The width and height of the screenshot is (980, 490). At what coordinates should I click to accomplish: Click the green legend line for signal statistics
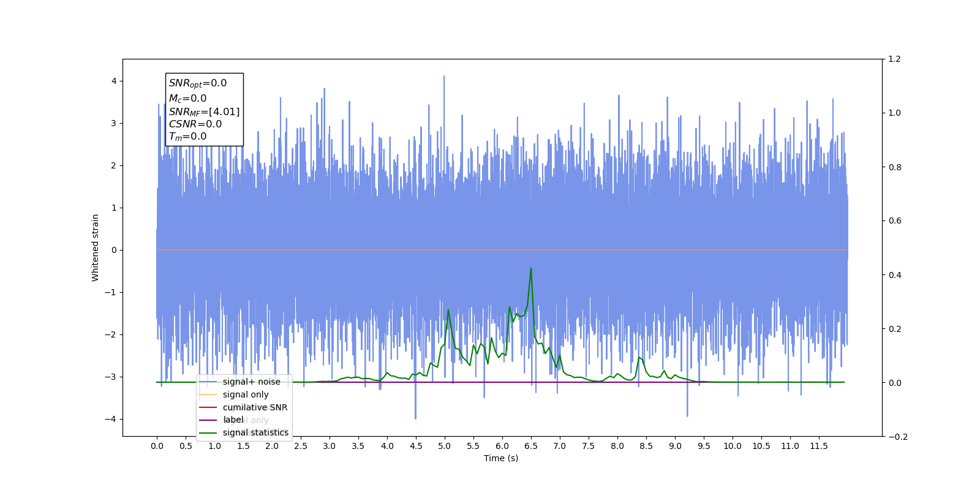(x=208, y=432)
